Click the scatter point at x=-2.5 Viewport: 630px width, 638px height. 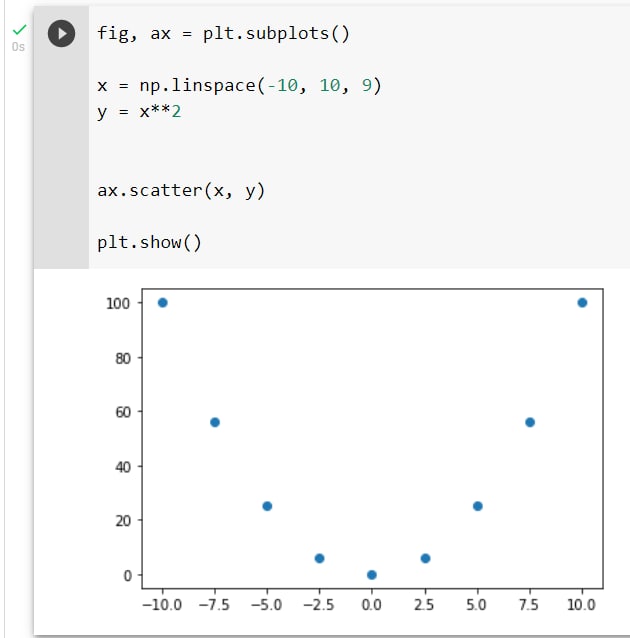(319, 558)
